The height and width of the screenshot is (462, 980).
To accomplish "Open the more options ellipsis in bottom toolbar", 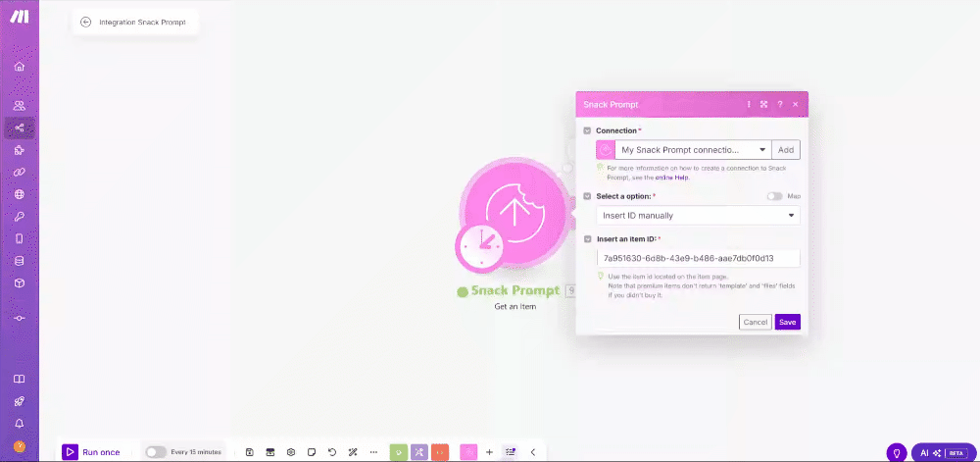I will point(372,452).
